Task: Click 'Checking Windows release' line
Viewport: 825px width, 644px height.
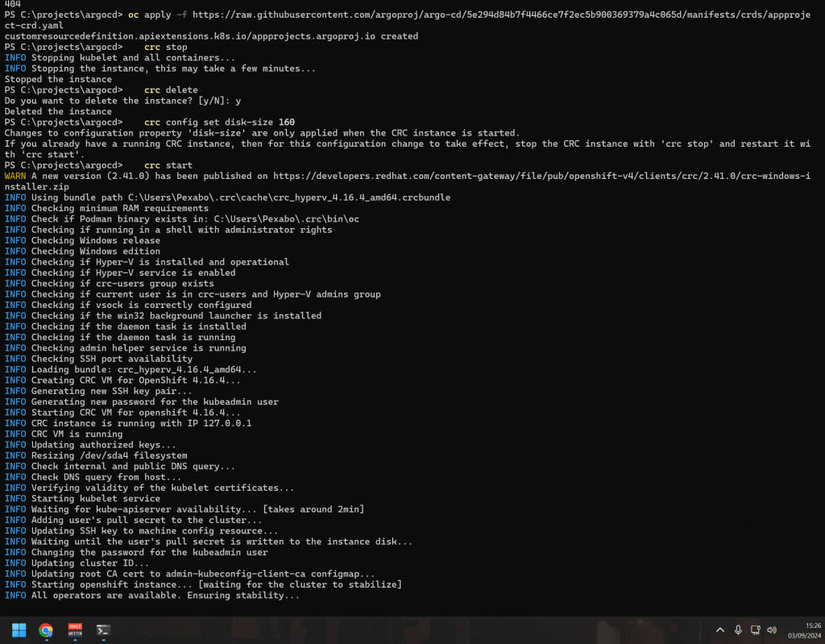Action: [82, 241]
